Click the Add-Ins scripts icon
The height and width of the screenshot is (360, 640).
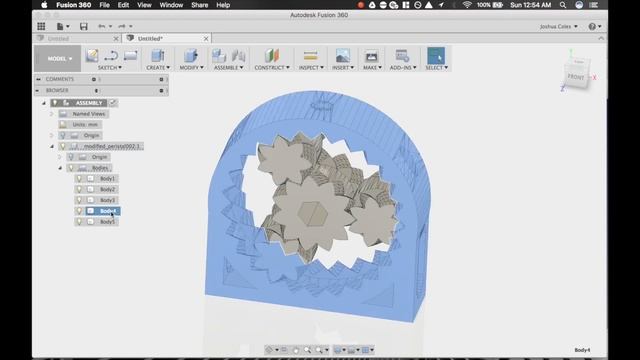(402, 56)
